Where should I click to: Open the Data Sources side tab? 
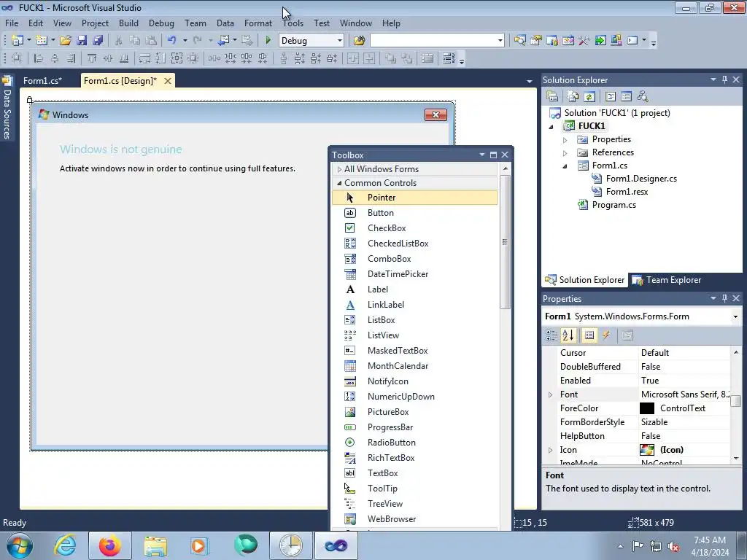[7, 108]
